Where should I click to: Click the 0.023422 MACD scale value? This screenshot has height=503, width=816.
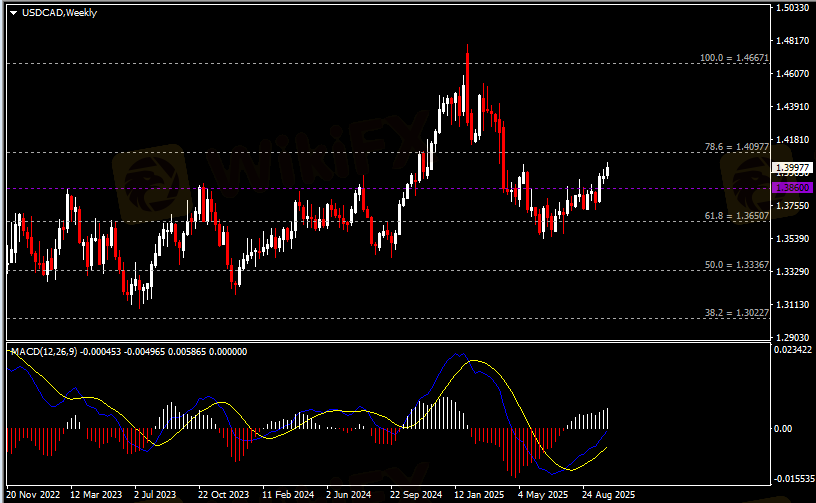(794, 349)
